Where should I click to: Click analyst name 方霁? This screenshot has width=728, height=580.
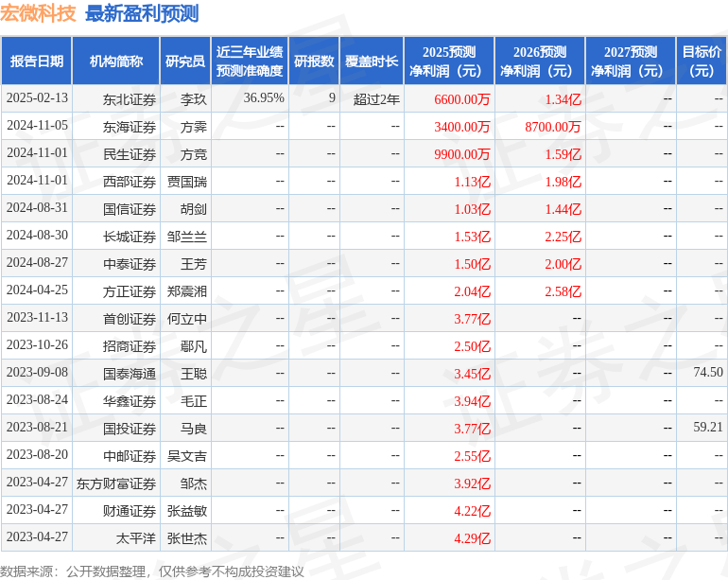(194, 127)
